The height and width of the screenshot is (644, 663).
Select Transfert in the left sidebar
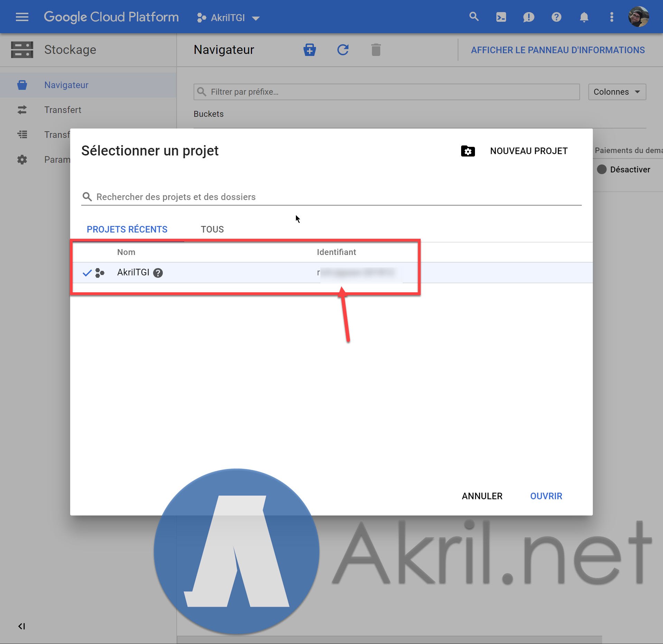coord(63,110)
